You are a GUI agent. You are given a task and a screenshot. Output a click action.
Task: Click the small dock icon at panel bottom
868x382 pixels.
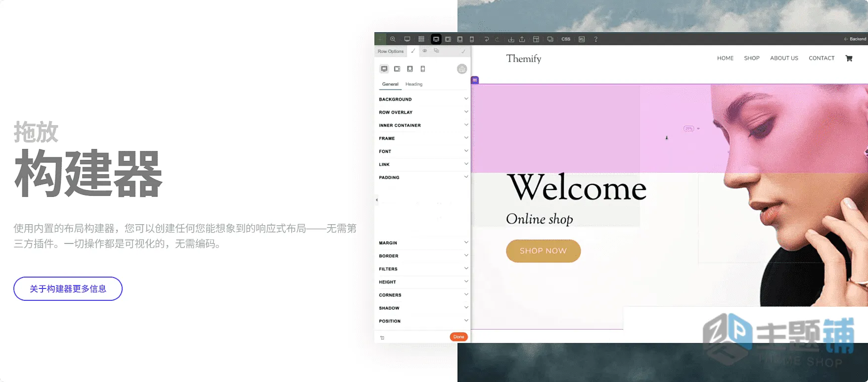382,338
